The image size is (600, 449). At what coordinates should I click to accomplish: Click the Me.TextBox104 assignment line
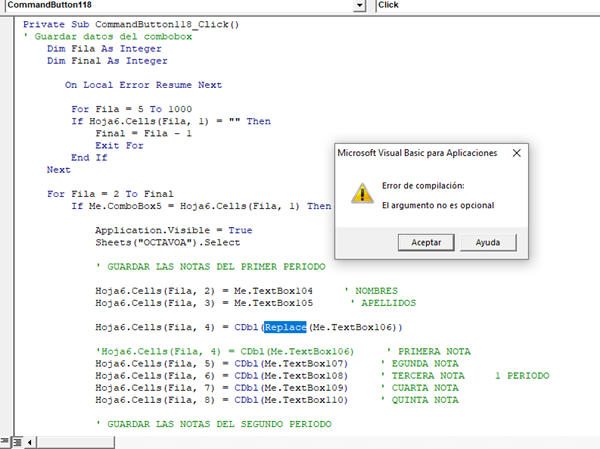coord(204,291)
